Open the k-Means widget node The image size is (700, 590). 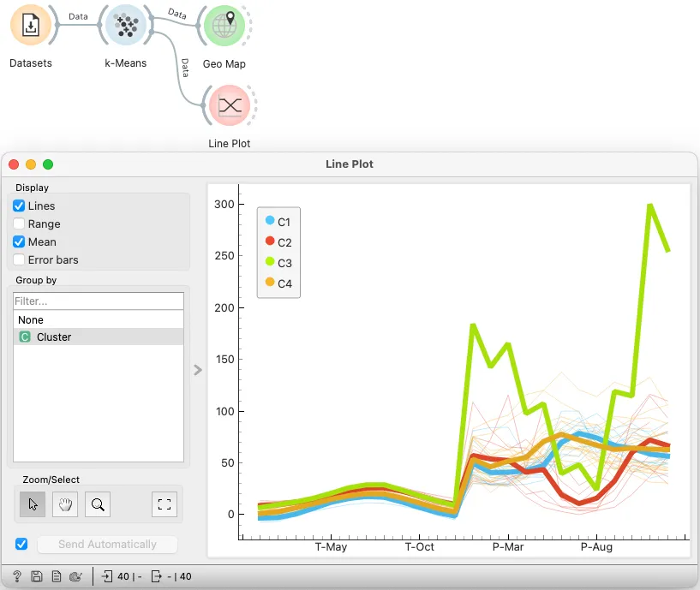click(x=126, y=25)
